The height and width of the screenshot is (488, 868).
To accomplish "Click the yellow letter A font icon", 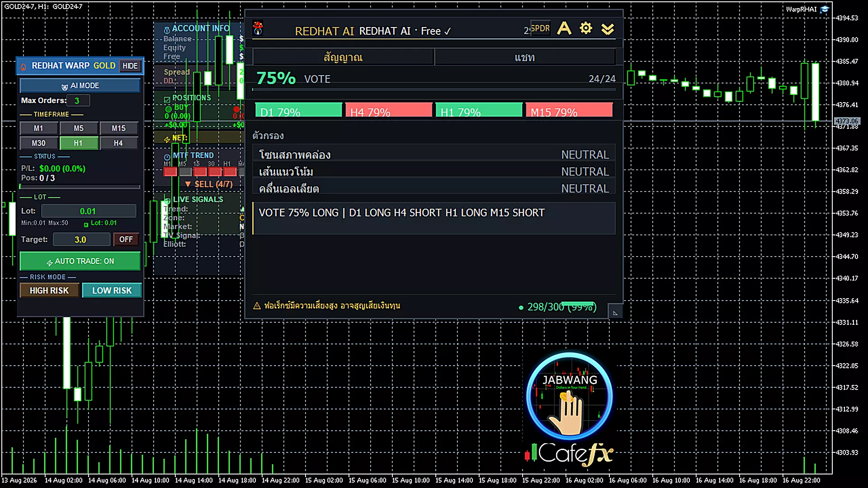I will 564,28.
